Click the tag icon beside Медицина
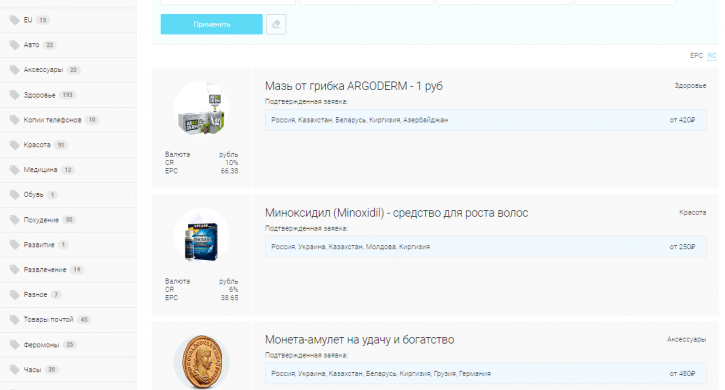The width and height of the screenshot is (725, 390). (14, 170)
